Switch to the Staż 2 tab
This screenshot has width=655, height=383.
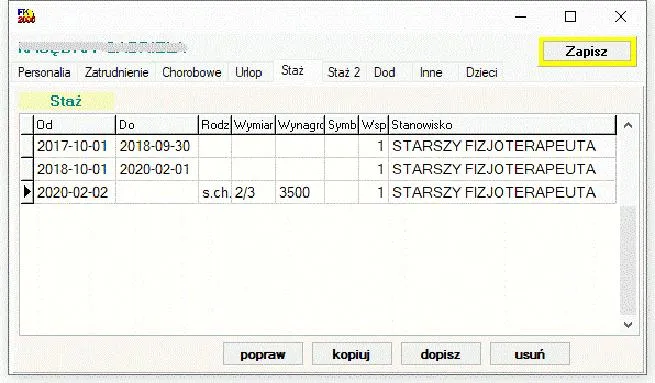(343, 72)
